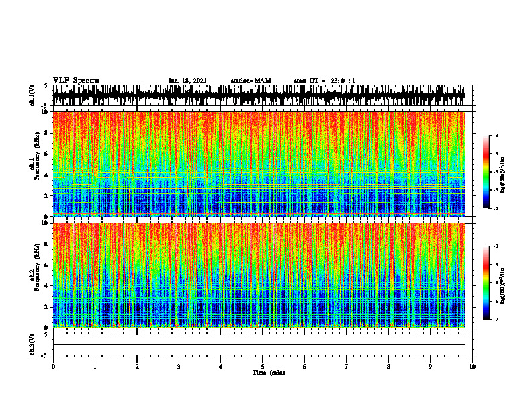Click the '7' tick label on the time axis
The image size is (532, 411).
click(347, 367)
